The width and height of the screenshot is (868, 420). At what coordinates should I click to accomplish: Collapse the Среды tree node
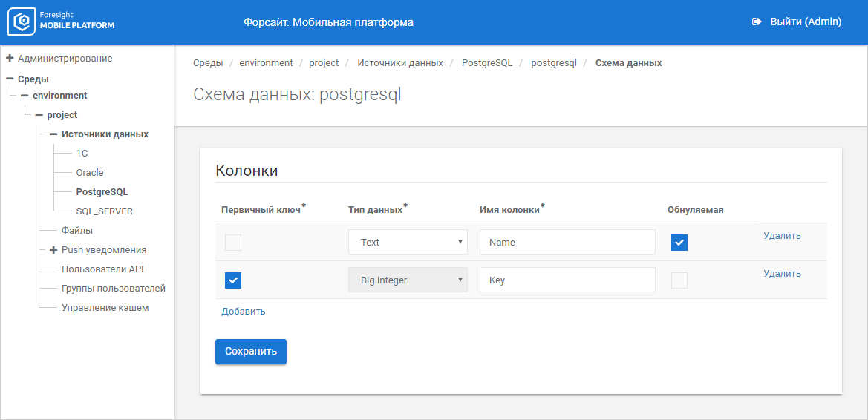tap(10, 79)
